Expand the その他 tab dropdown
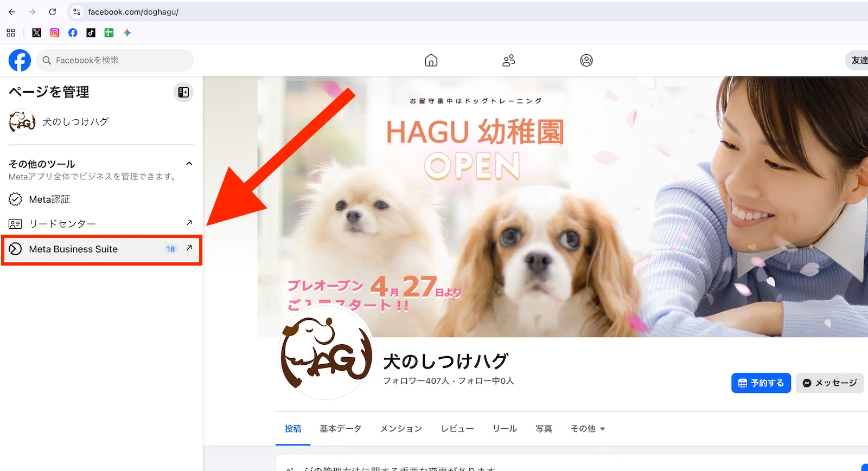 tap(588, 429)
